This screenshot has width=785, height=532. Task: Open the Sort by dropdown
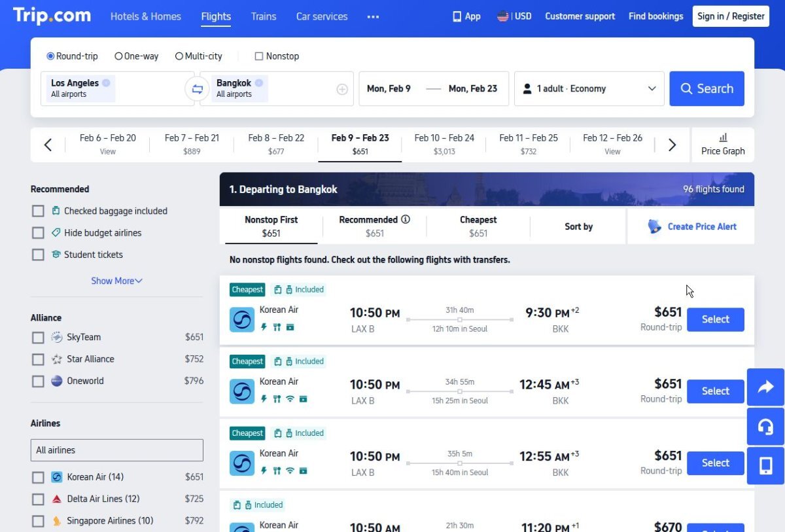pyautogui.click(x=578, y=226)
